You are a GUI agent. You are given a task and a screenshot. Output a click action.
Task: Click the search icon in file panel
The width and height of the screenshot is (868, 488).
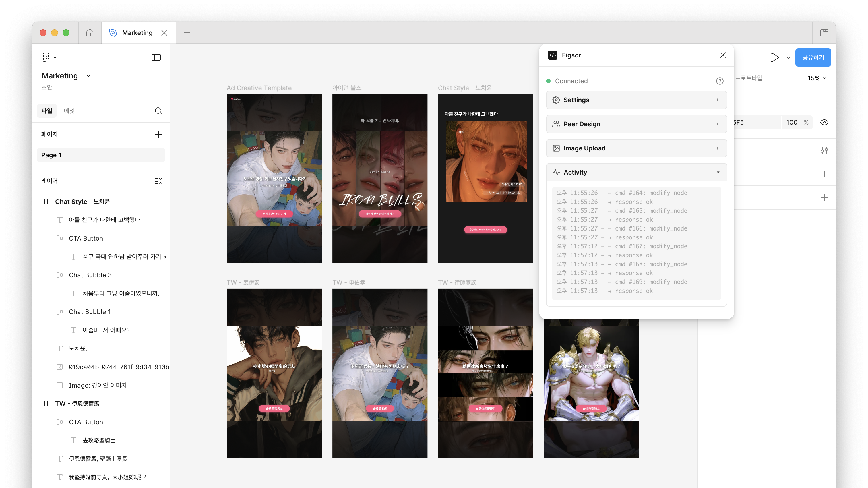(158, 111)
